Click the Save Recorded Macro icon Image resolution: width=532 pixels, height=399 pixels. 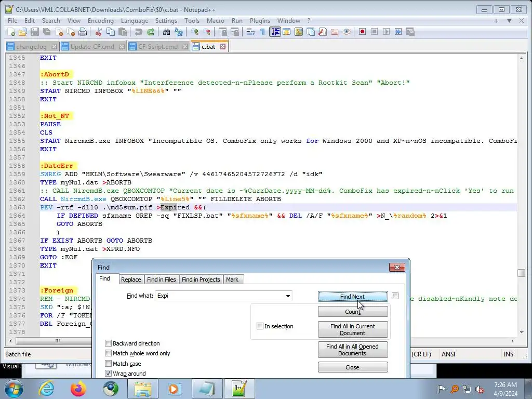[410, 32]
